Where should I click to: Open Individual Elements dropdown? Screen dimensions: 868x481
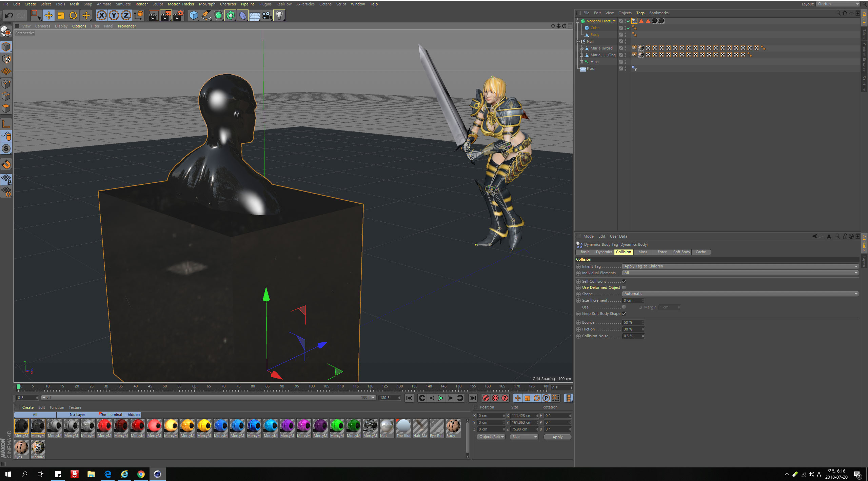[x=740, y=273]
